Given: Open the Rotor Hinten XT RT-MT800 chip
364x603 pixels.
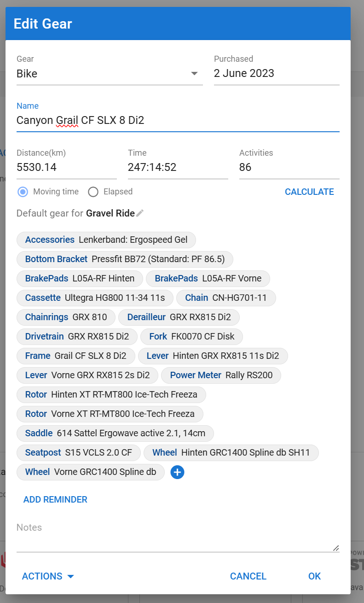Looking at the screenshot, I should point(111,395).
